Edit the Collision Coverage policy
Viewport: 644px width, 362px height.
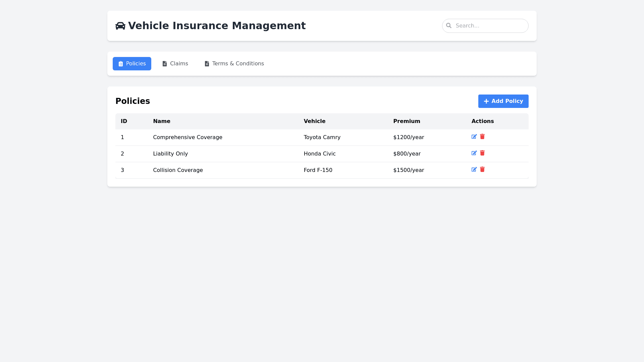[x=474, y=170]
